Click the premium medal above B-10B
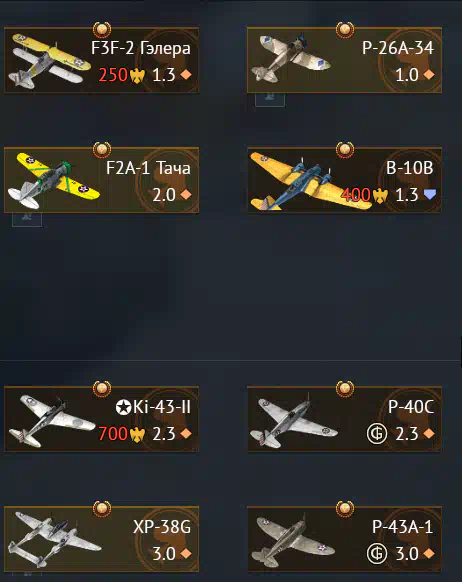 tap(345, 149)
